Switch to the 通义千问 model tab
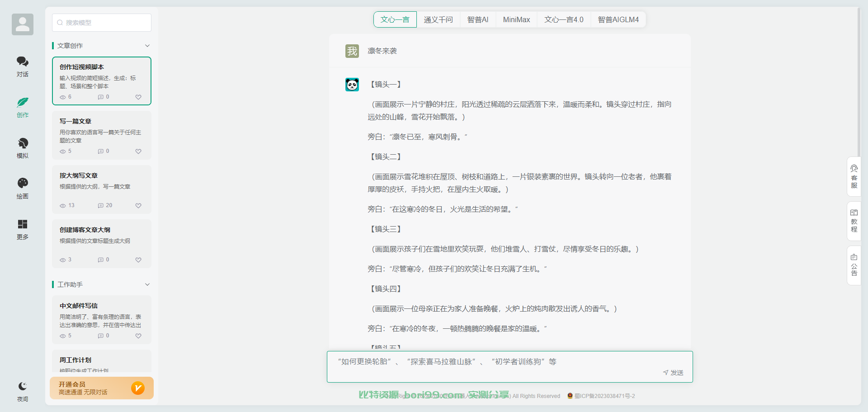The image size is (868, 412). click(438, 19)
